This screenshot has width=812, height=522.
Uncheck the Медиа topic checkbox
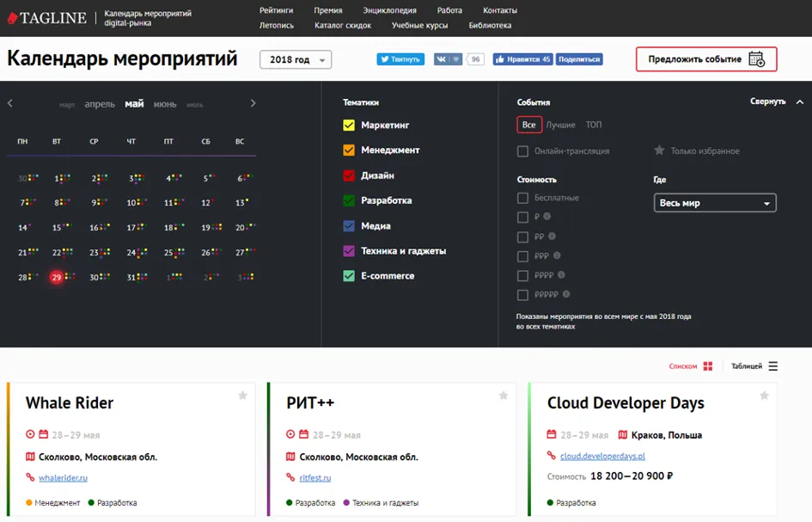(x=349, y=226)
